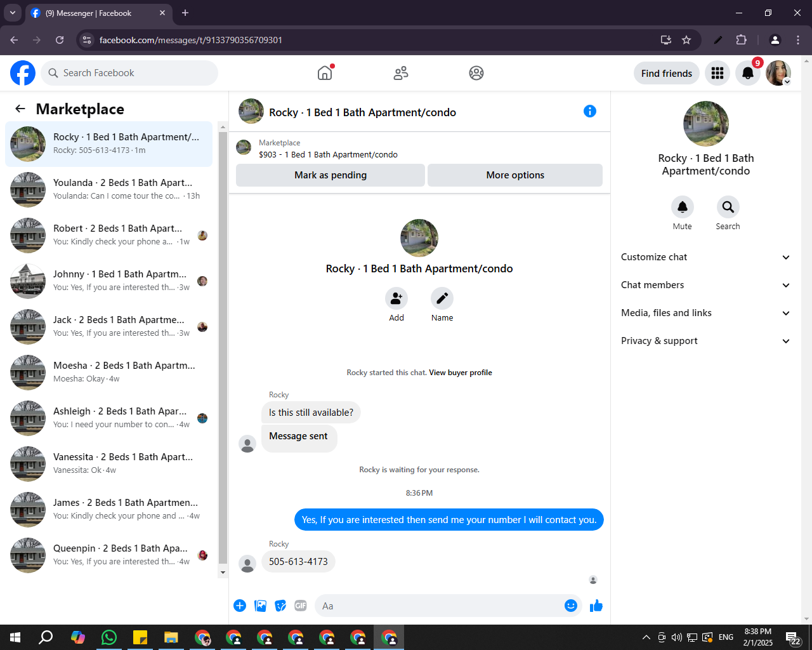Click the browser address bar URL
This screenshot has height=650, width=812.
[191, 40]
